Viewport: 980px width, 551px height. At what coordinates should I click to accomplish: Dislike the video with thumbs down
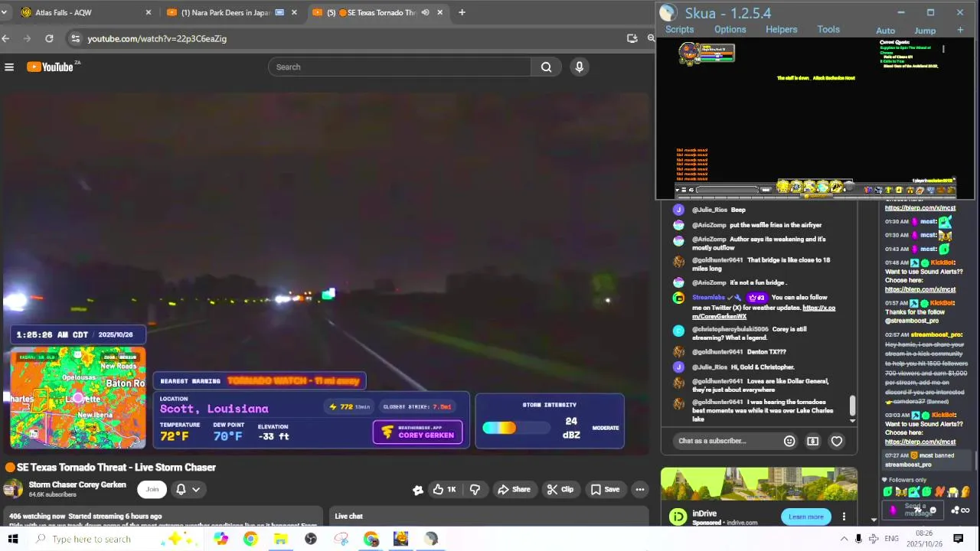click(475, 490)
